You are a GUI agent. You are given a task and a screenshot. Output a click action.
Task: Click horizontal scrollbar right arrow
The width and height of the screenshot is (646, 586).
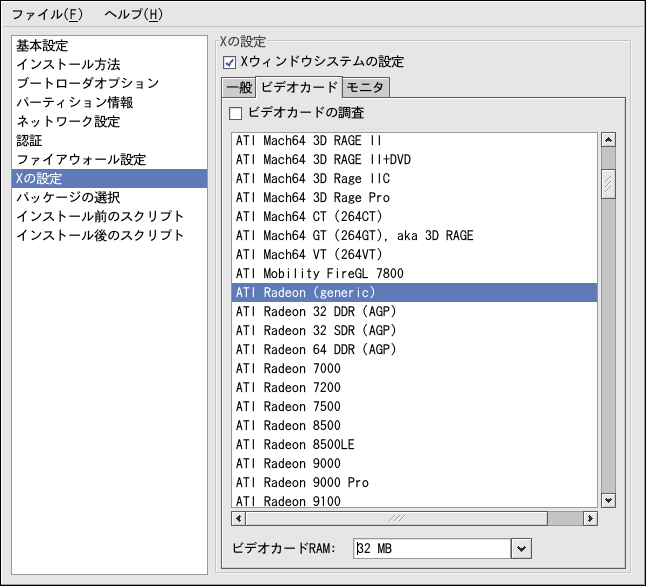point(591,518)
